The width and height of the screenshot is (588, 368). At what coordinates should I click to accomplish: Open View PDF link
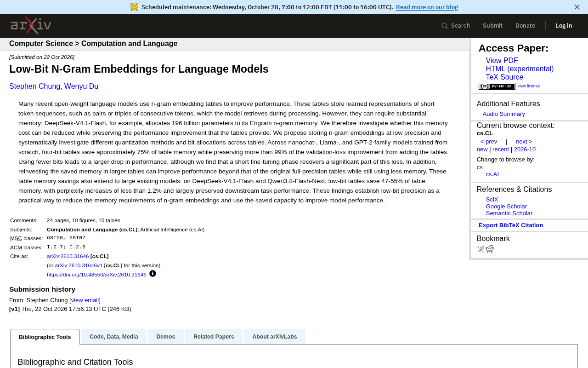coord(502,61)
